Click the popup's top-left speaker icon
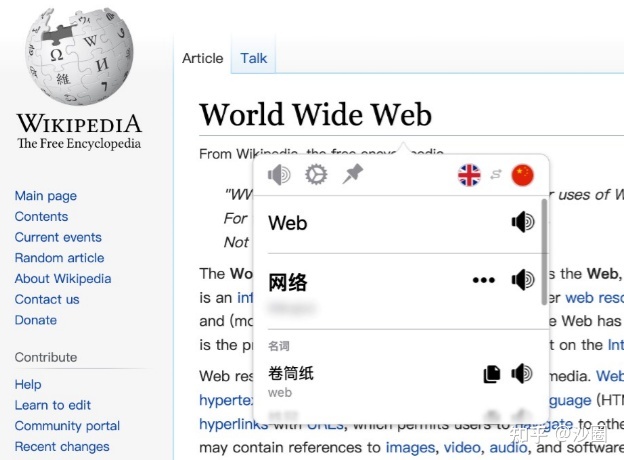Viewport: 624px width, 460px height. (x=279, y=175)
